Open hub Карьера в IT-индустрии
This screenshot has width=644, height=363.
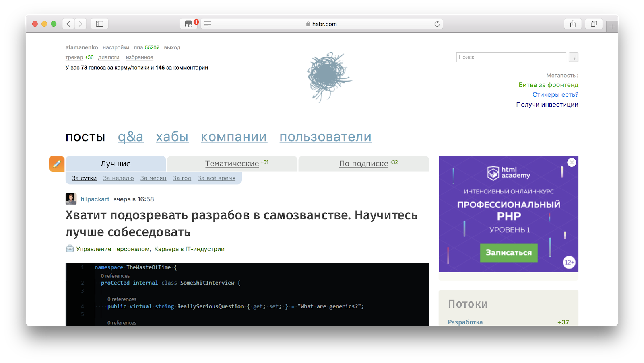click(x=189, y=249)
